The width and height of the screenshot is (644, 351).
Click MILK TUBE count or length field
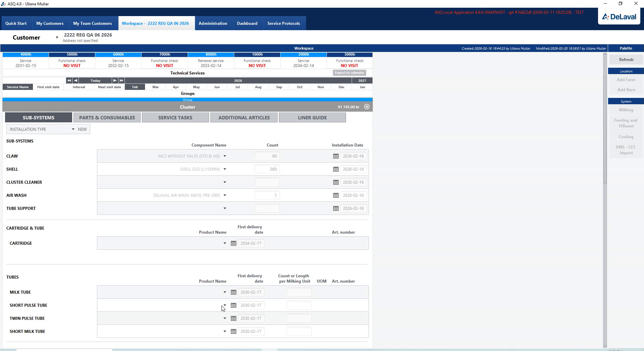(299, 292)
